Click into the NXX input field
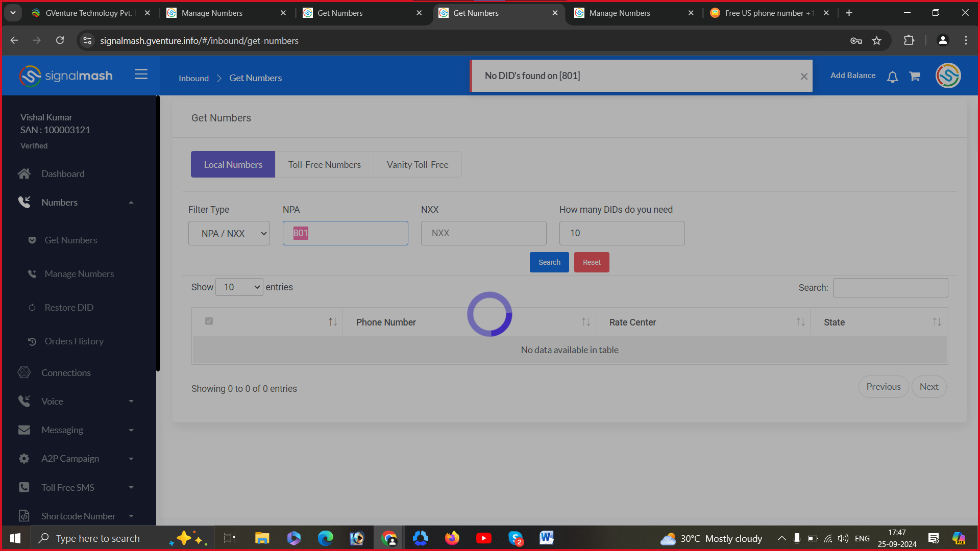 (483, 233)
